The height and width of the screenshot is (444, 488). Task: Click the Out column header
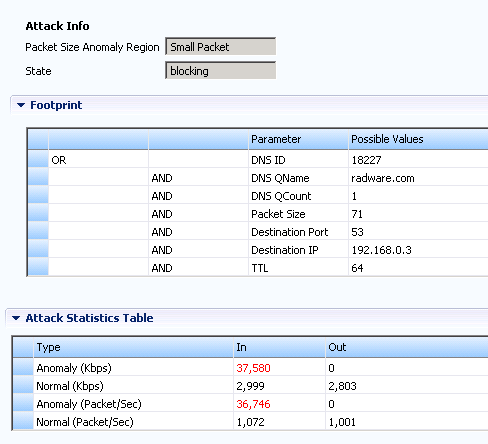click(407, 347)
